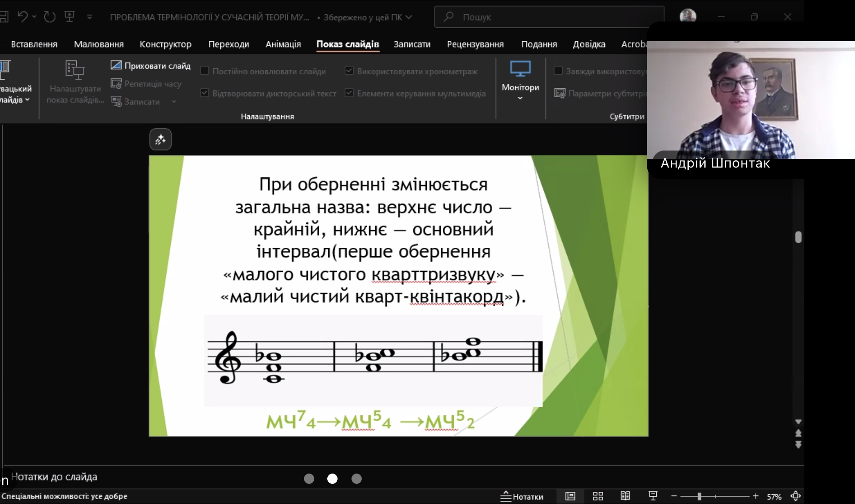Open the Вставлення tab

tap(34, 44)
